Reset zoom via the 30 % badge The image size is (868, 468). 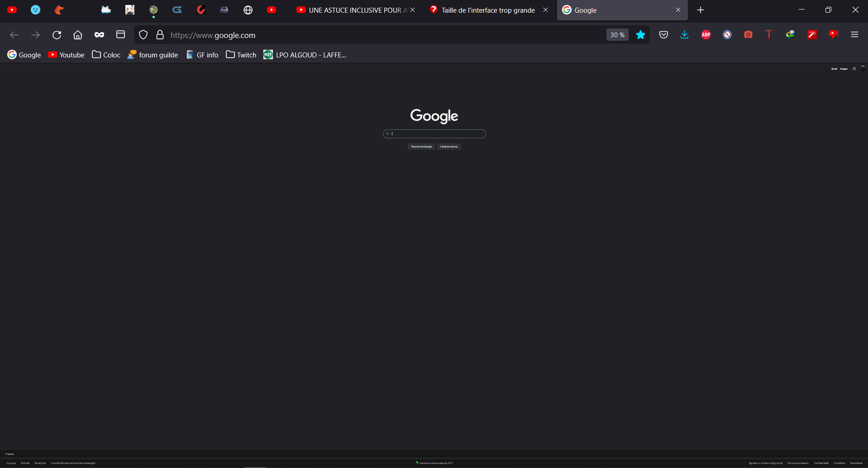click(617, 35)
